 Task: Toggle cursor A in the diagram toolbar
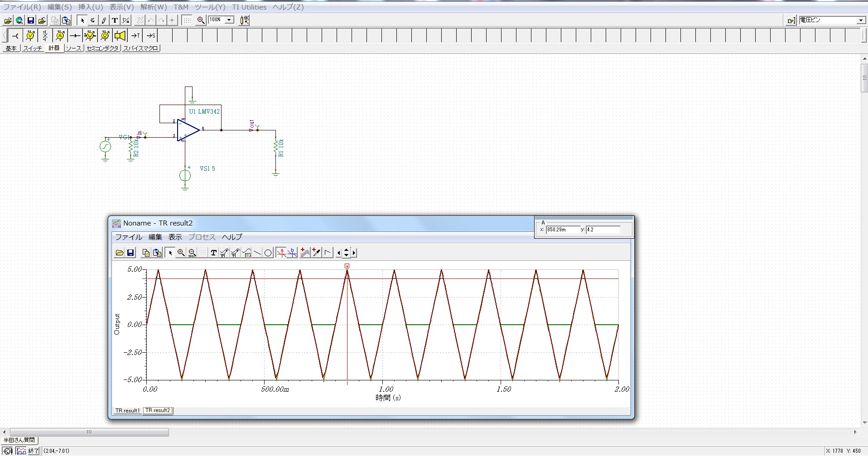281,253
